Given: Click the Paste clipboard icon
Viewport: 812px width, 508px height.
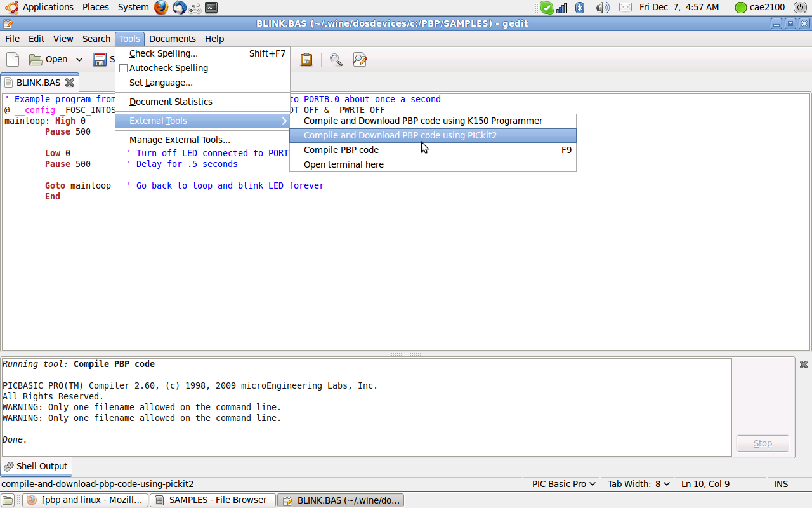Looking at the screenshot, I should 306,59.
